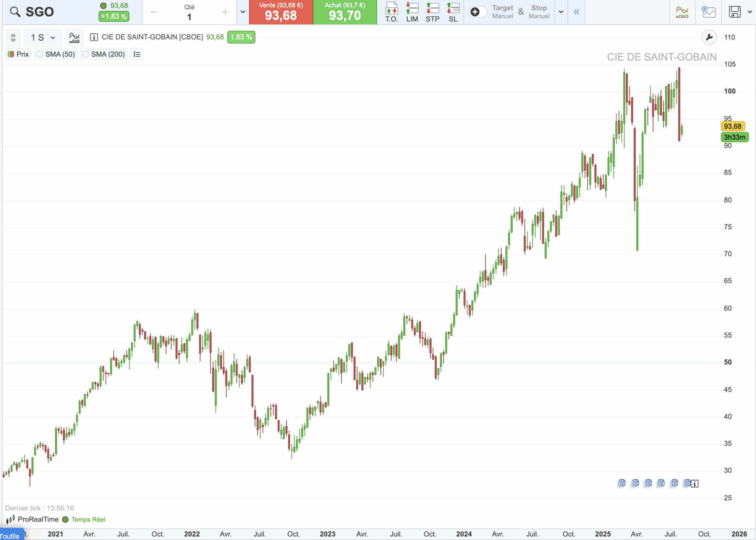Select the SL stop-limit order icon
The width and height of the screenshot is (756, 540).
tap(453, 12)
